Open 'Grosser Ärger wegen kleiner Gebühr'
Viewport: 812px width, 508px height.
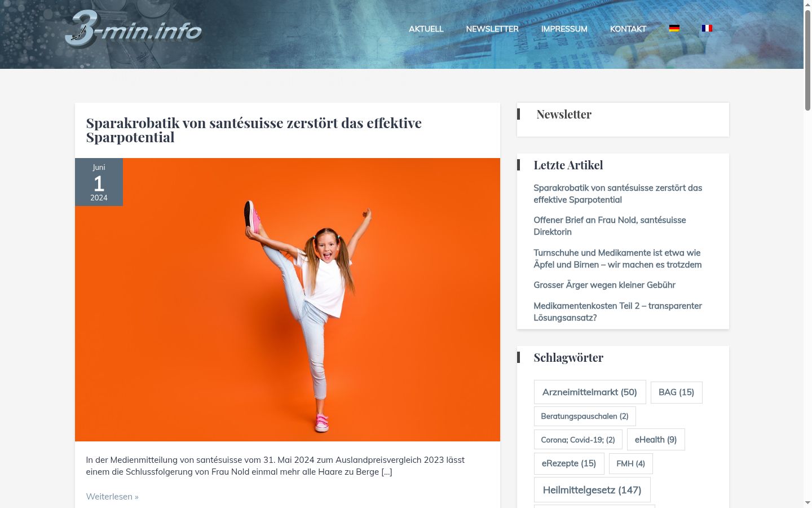[x=604, y=285]
